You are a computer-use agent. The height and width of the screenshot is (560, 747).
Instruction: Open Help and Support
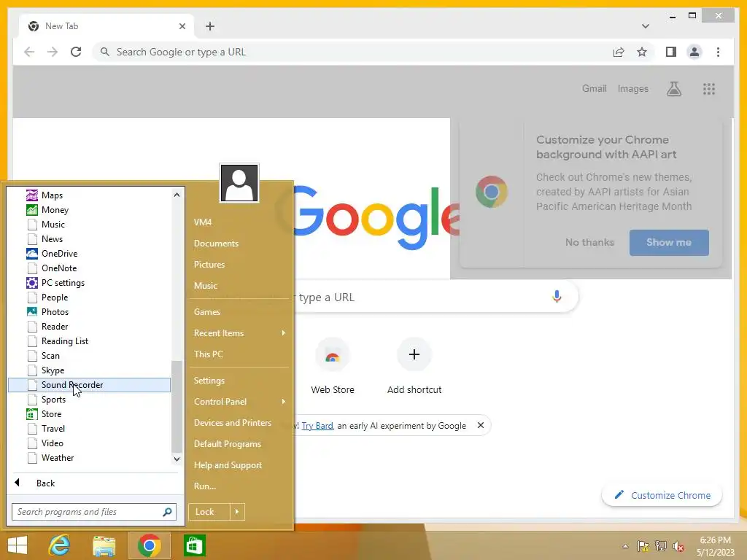pos(228,465)
